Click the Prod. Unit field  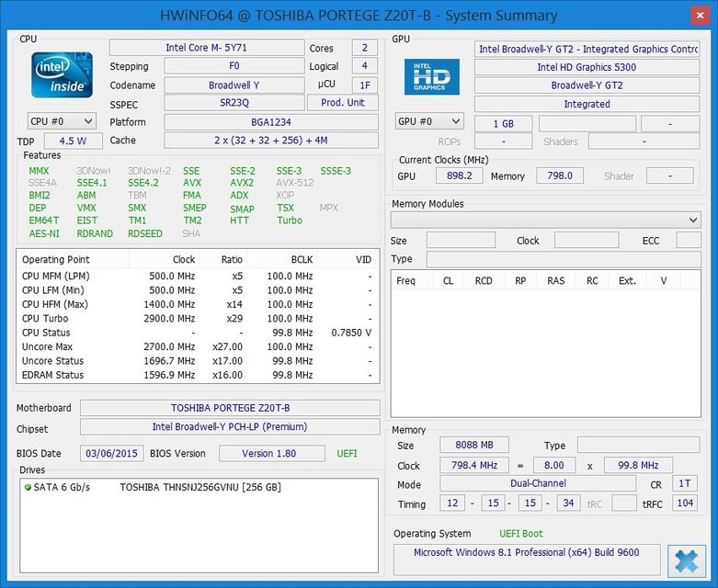click(x=344, y=103)
